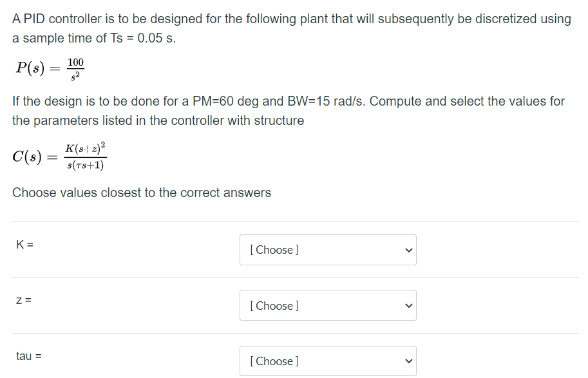This screenshot has height=378, width=588.
Task: Select the [ Choose ] text for K
Action: pyautogui.click(x=273, y=250)
